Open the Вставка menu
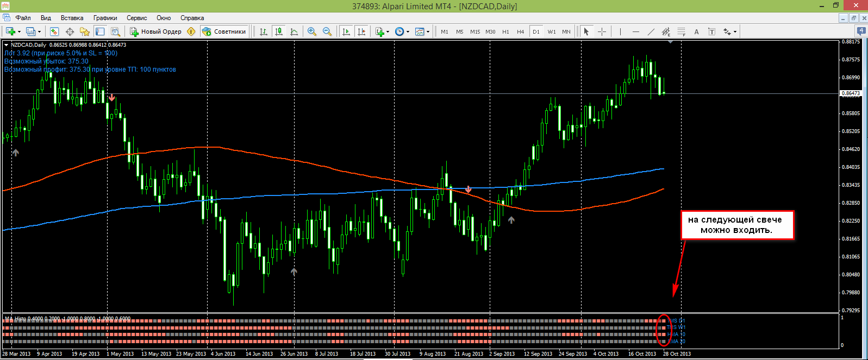The image size is (868, 360). (72, 18)
